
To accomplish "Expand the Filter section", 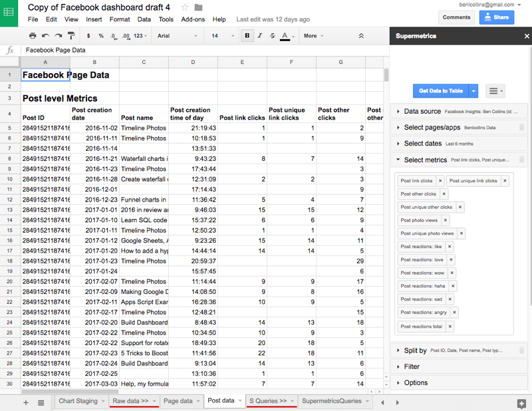I will click(459, 366).
